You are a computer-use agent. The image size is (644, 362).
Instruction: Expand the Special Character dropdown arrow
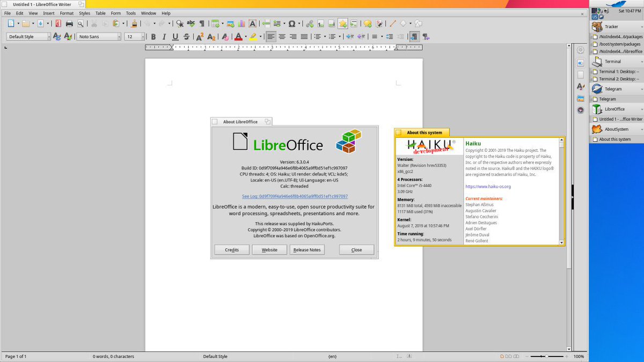[299, 24]
